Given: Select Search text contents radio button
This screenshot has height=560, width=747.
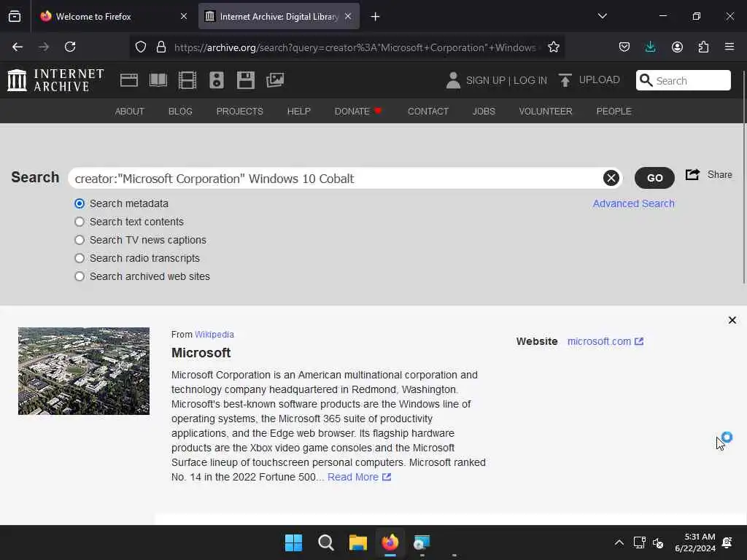Looking at the screenshot, I should tap(80, 222).
